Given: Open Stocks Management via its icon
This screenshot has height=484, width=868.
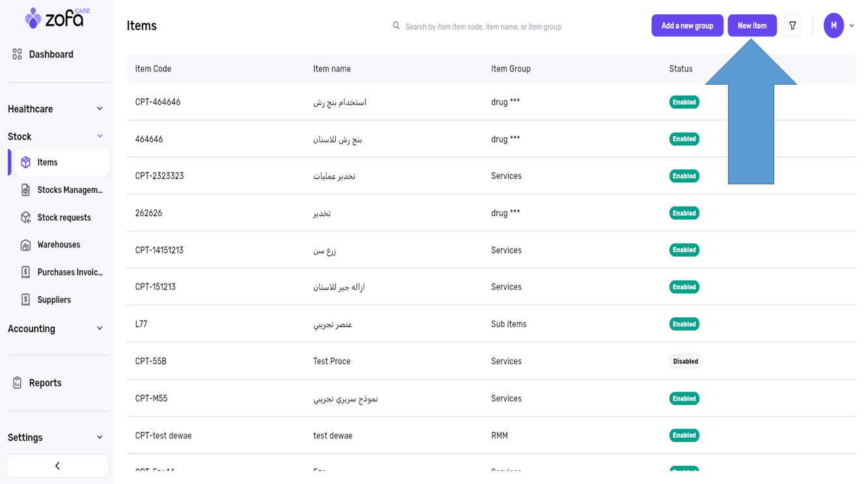Looking at the screenshot, I should 26,190.
